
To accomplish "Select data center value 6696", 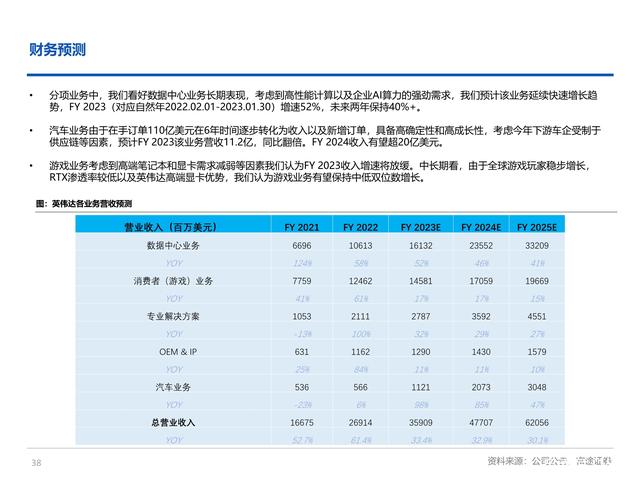I will [x=302, y=246].
